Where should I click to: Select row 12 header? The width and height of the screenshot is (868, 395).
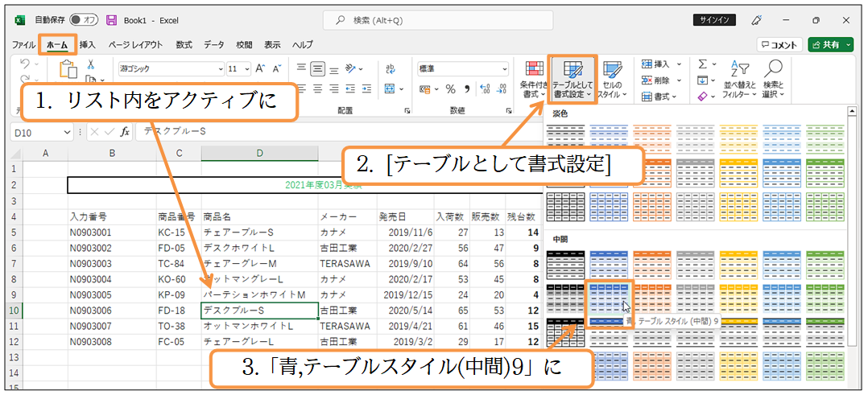coord(14,342)
